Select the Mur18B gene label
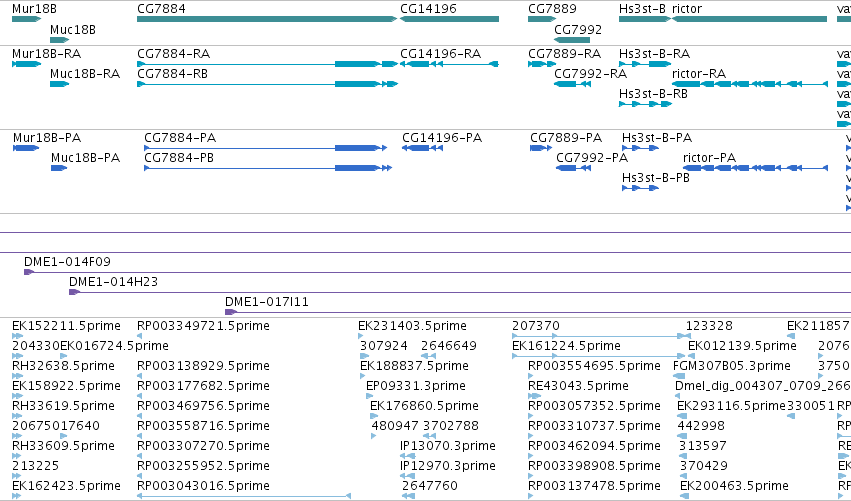Screen dimensions: 851x501 pos(34,9)
